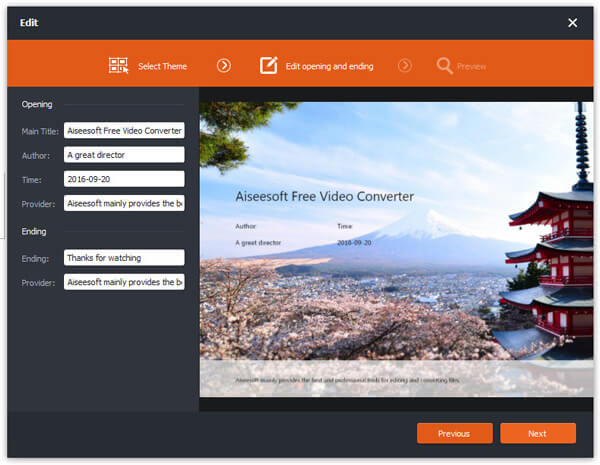Click the "Time" caption in the preview
Screen dimensions: 600x465
click(x=344, y=226)
